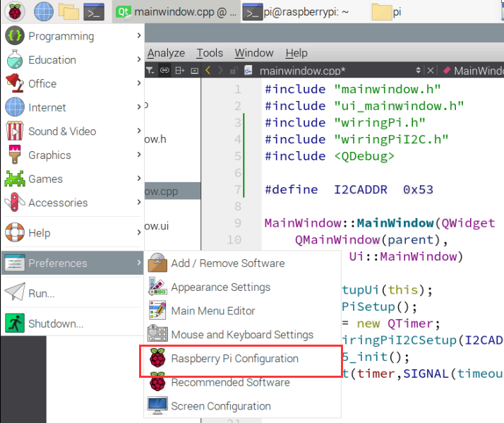Click the Add / Remove Software box icon

[157, 263]
